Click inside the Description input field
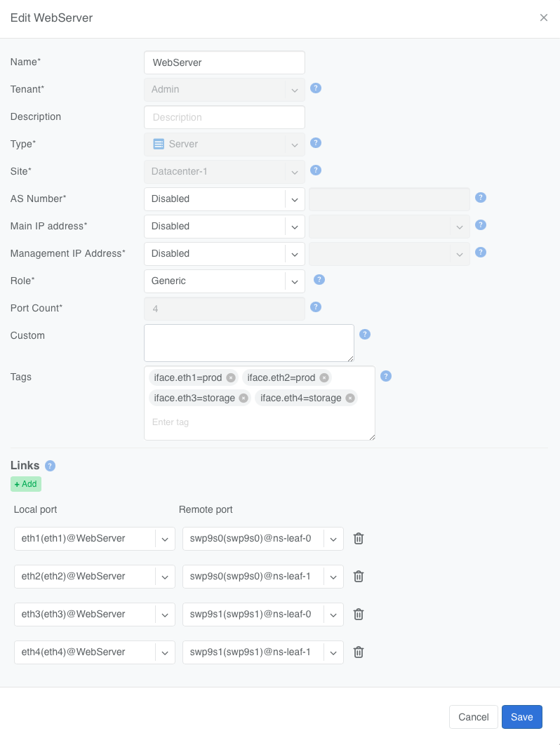This screenshot has width=560, height=745. click(x=224, y=116)
